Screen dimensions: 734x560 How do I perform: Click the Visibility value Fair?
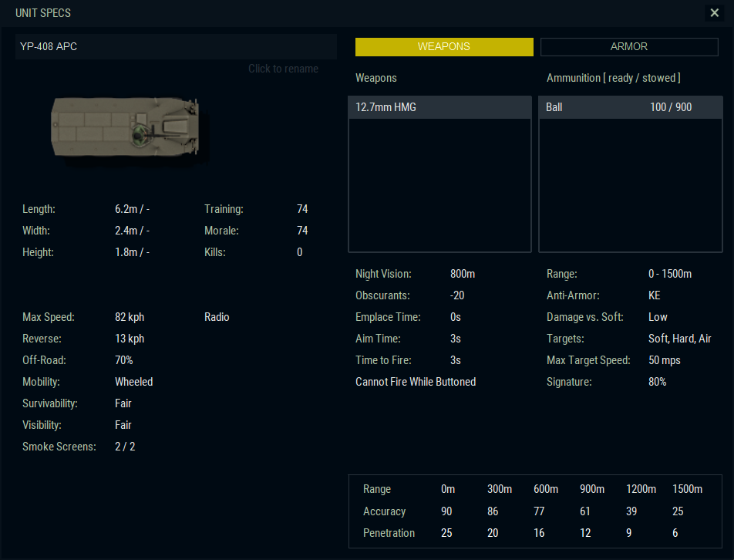pos(123,425)
